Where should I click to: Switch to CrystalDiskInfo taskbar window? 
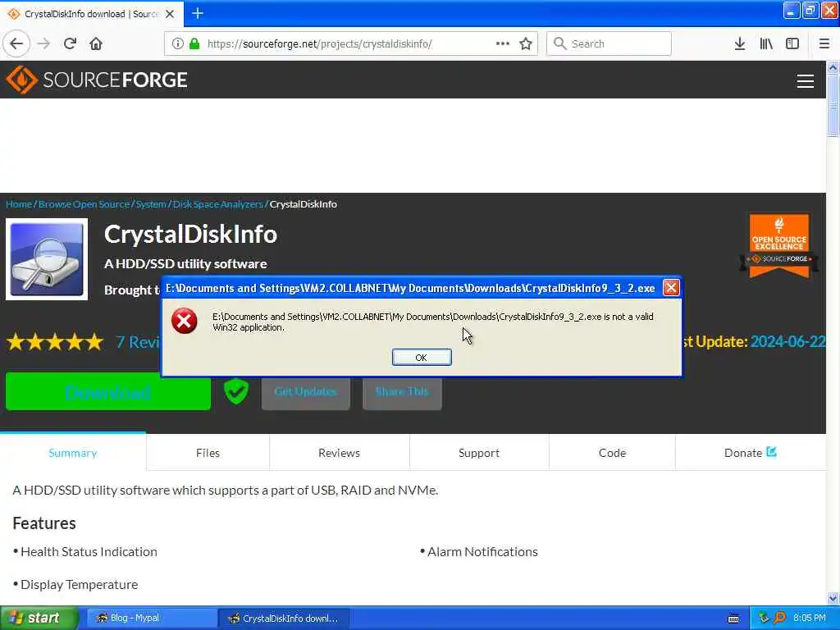284,618
